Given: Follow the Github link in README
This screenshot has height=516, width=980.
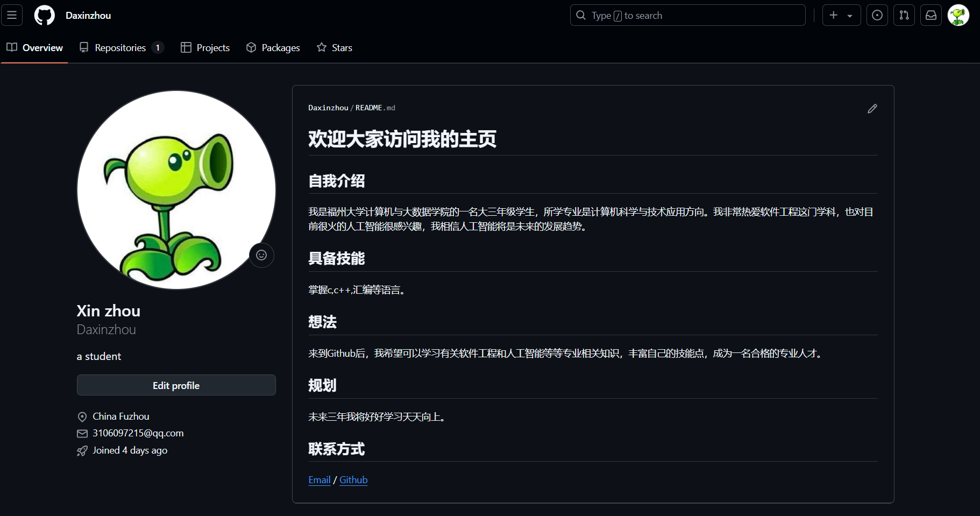Looking at the screenshot, I should [353, 480].
